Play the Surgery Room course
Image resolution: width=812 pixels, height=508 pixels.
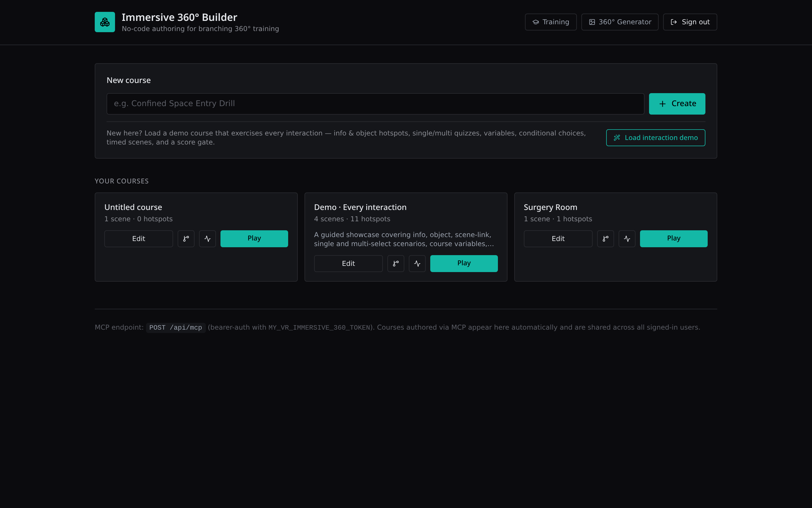click(x=673, y=239)
